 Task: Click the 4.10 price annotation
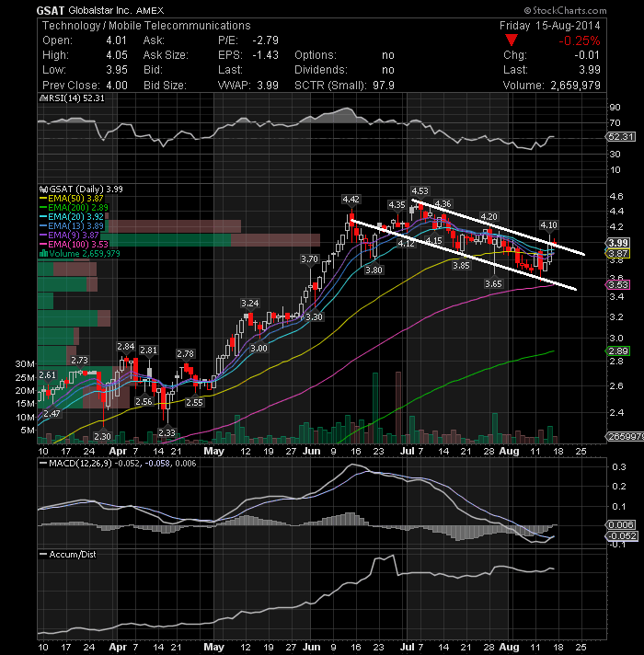548,225
